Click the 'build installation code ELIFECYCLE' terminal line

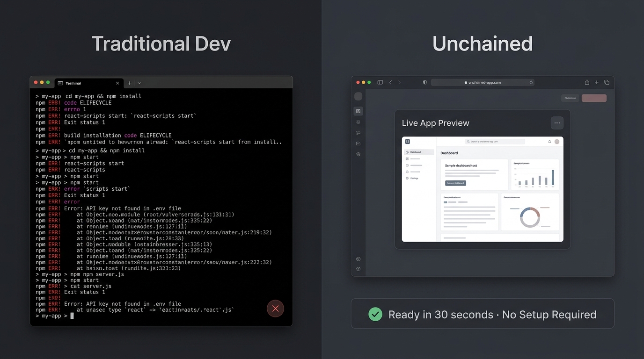tap(103, 135)
